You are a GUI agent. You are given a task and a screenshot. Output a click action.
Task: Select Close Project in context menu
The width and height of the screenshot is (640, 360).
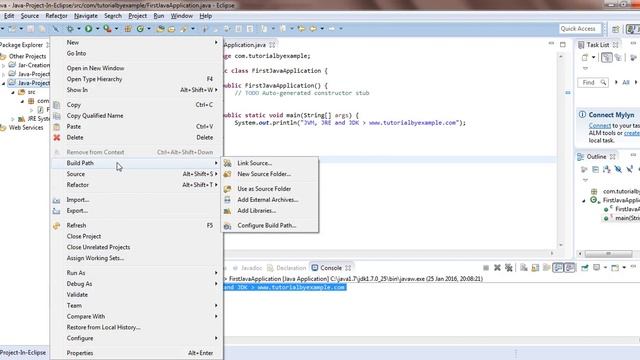[137, 236]
